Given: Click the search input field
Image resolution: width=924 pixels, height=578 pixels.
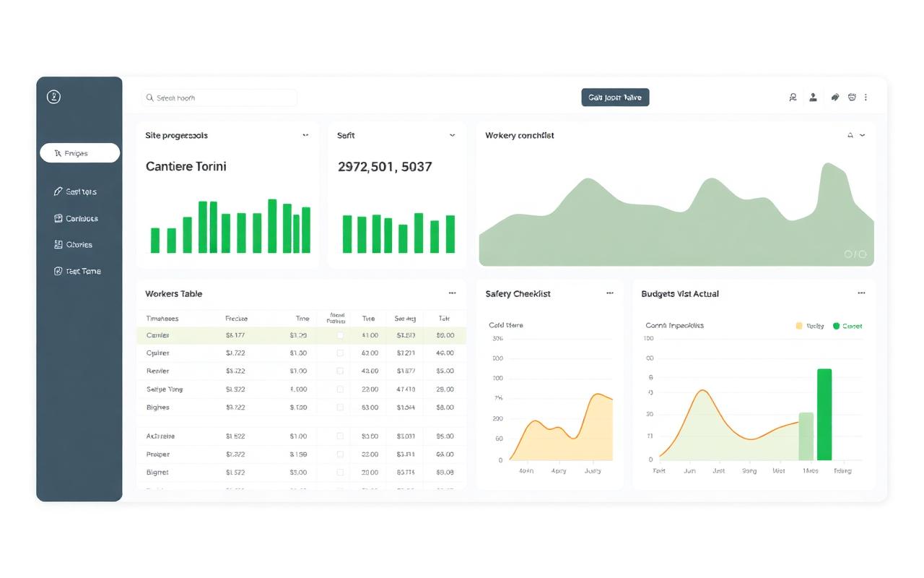Looking at the screenshot, I should [x=219, y=98].
